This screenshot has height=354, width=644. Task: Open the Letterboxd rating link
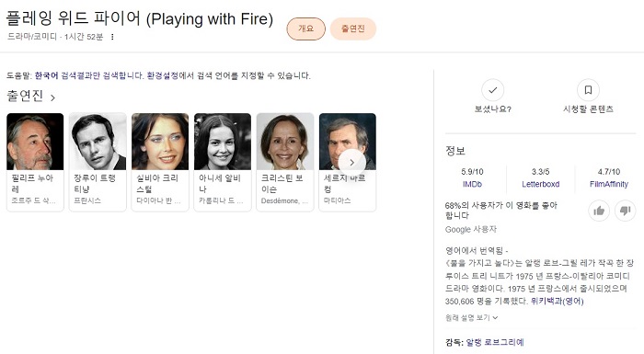coord(541,184)
